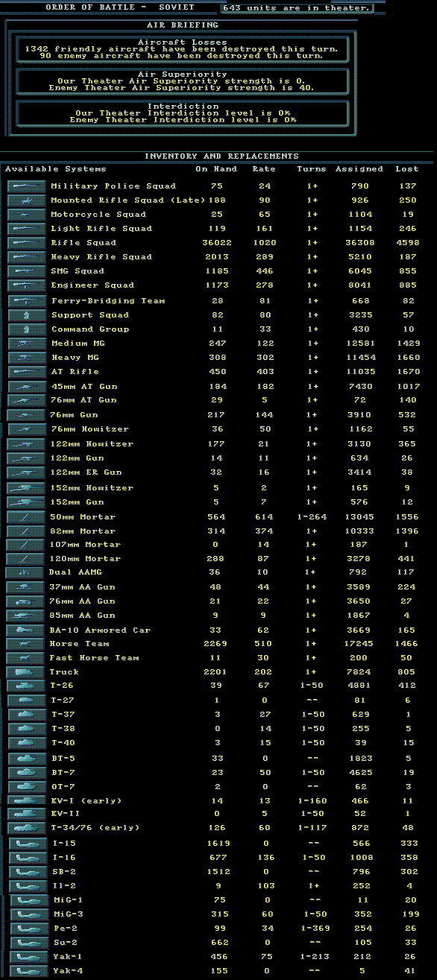This screenshot has height=980, width=437.
Task: Click the 'Inventory and Replacements' heading
Action: 221,157
